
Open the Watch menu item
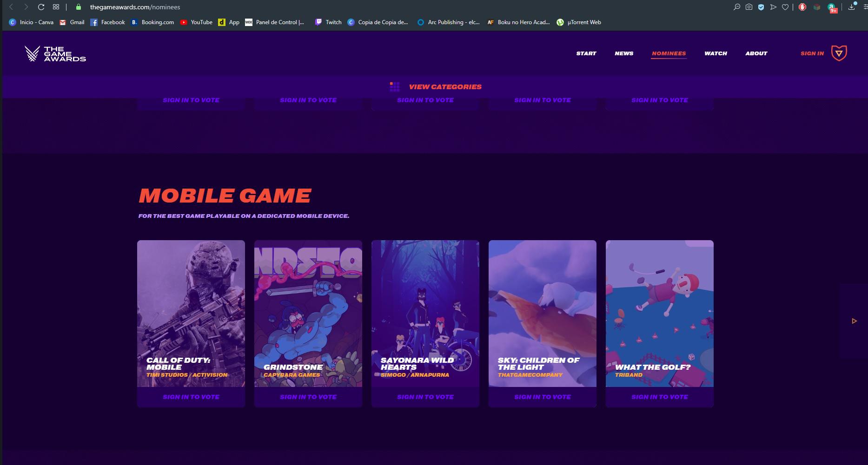click(x=716, y=53)
